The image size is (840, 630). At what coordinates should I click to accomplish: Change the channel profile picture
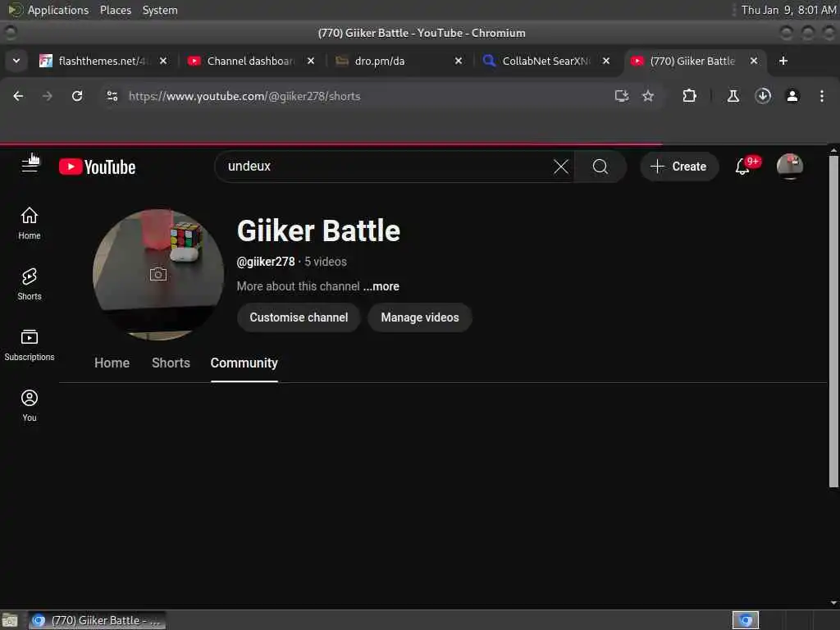pyautogui.click(x=158, y=274)
